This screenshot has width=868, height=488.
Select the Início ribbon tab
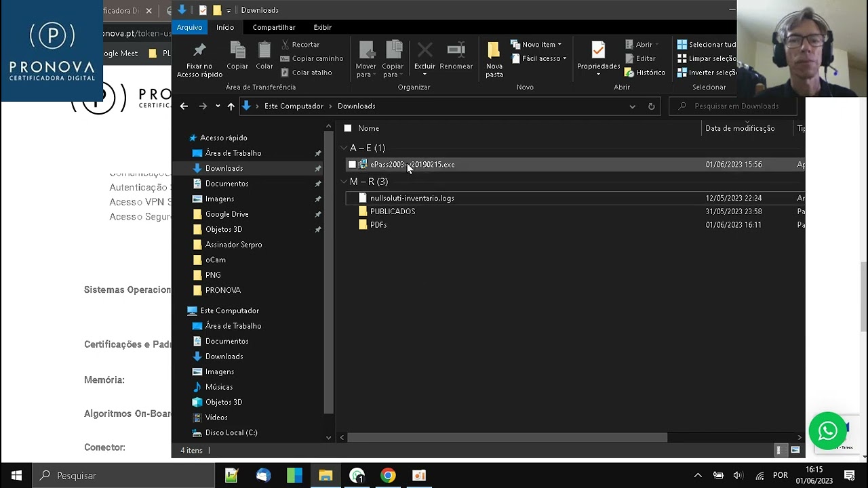click(x=225, y=27)
